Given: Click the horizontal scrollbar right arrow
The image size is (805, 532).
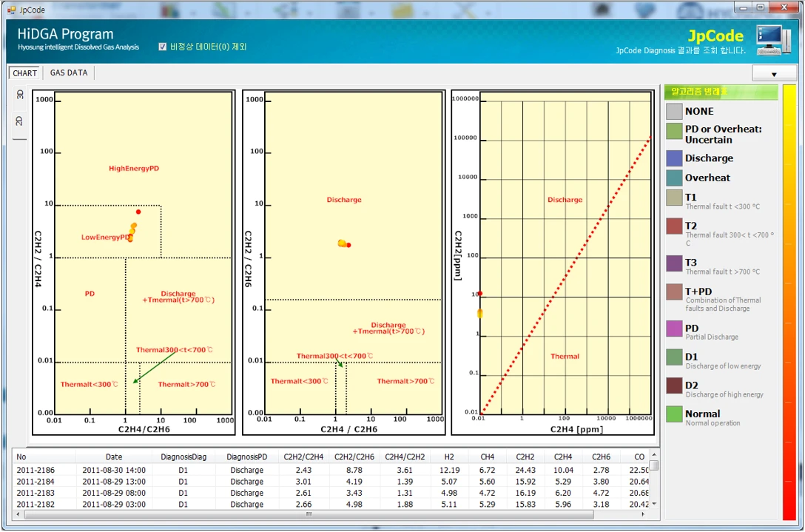Looking at the screenshot, I should [x=643, y=514].
